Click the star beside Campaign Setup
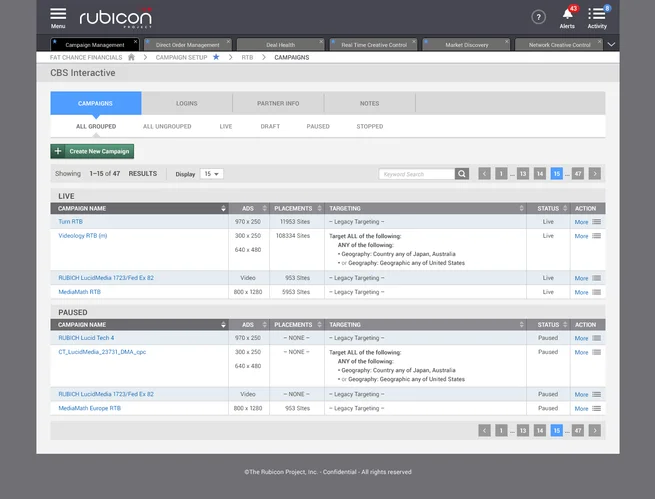 pos(216,57)
